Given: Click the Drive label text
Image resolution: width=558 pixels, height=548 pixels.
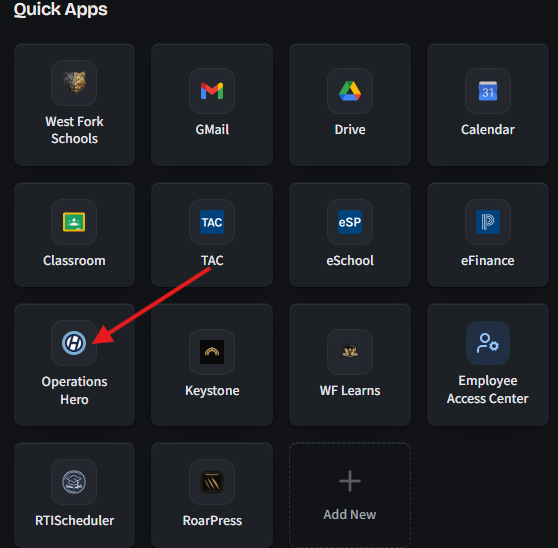Looking at the screenshot, I should click(350, 130).
